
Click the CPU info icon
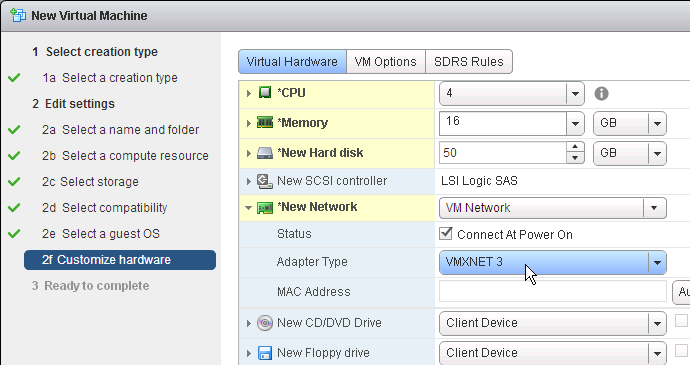601,93
